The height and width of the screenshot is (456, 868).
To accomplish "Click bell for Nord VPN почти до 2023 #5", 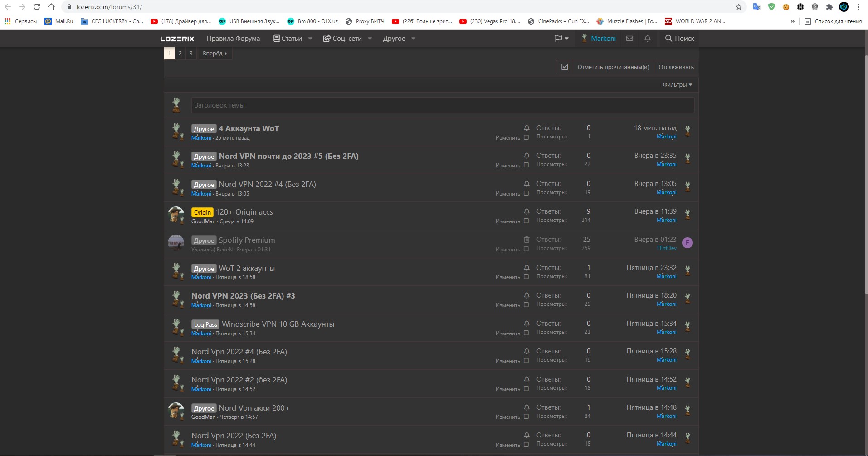I will 527,156.
